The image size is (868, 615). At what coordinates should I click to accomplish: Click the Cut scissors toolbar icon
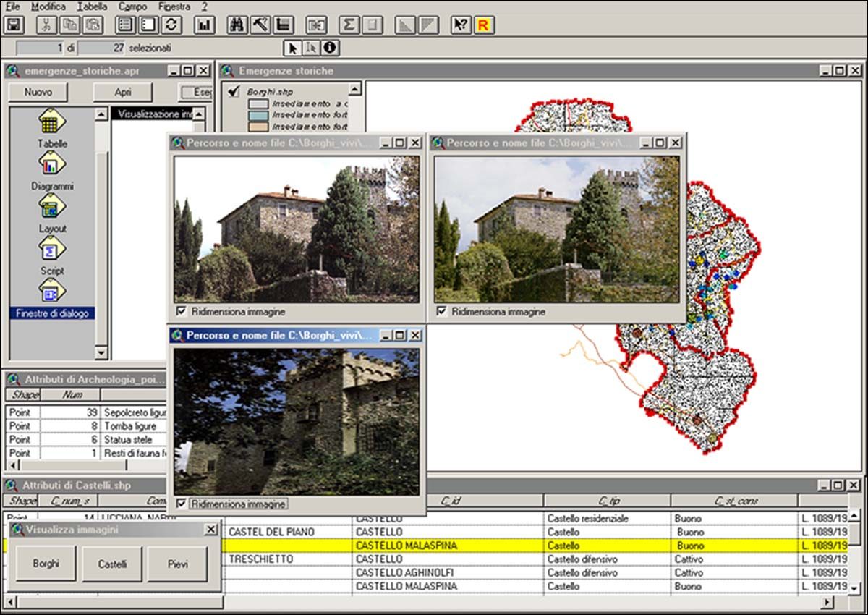(x=47, y=25)
